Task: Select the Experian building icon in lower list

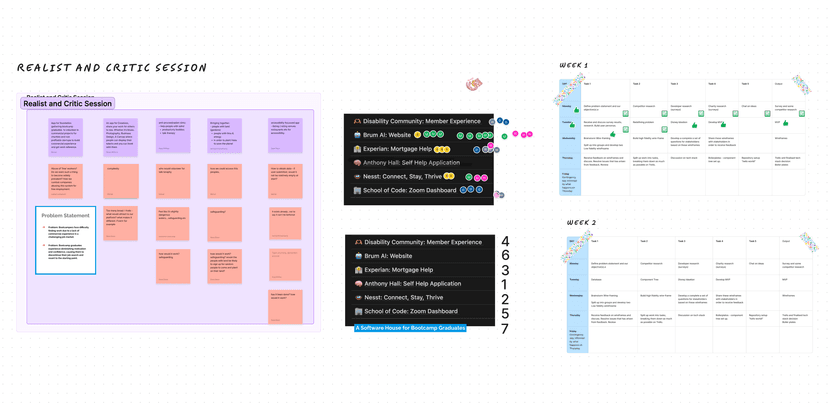Action: [x=357, y=270]
